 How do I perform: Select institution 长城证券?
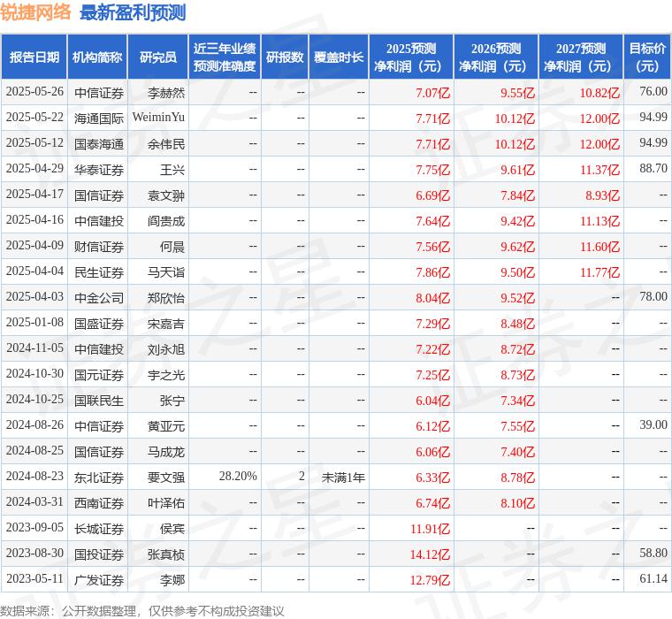tap(99, 529)
